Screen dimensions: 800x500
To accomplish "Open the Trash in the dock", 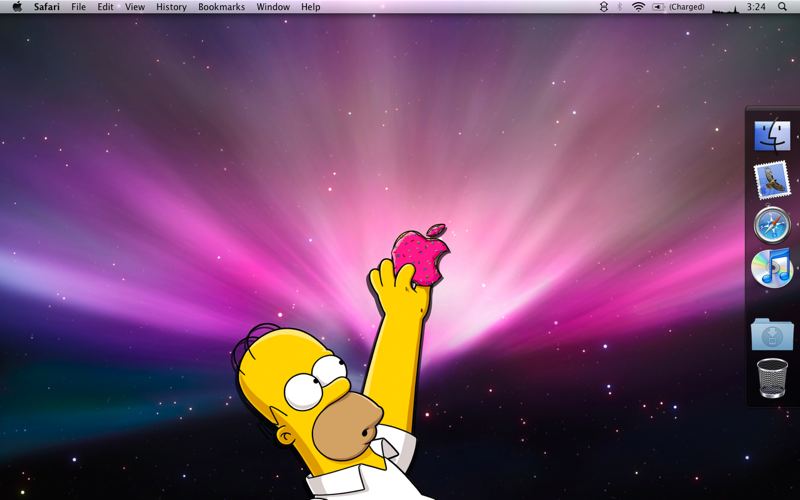I will [x=772, y=378].
